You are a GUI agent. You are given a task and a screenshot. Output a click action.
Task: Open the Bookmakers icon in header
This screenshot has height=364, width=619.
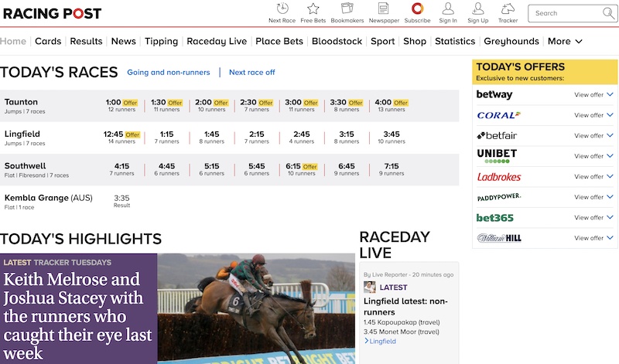coord(347,9)
